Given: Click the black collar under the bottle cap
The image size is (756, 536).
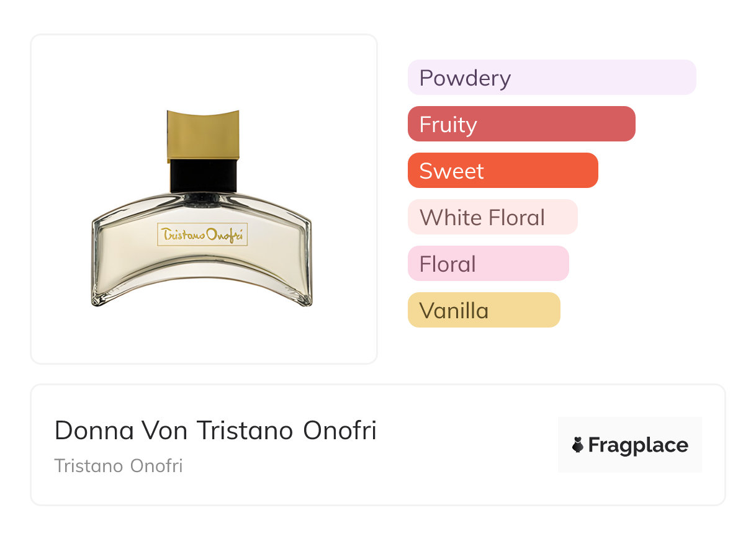Looking at the screenshot, I should point(204,176).
